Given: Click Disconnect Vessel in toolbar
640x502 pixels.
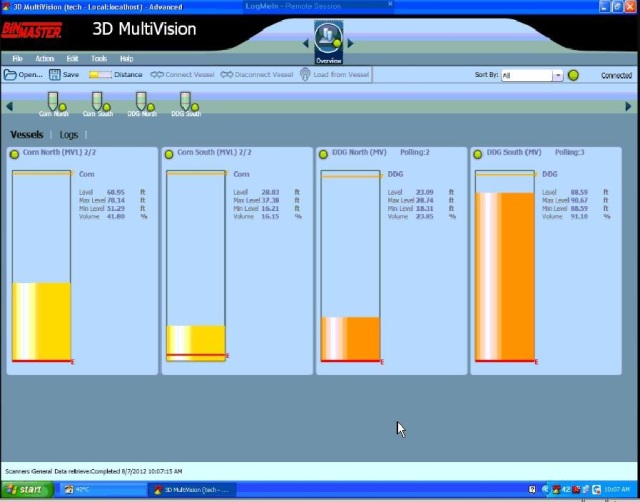Looking at the screenshot, I should [257, 75].
